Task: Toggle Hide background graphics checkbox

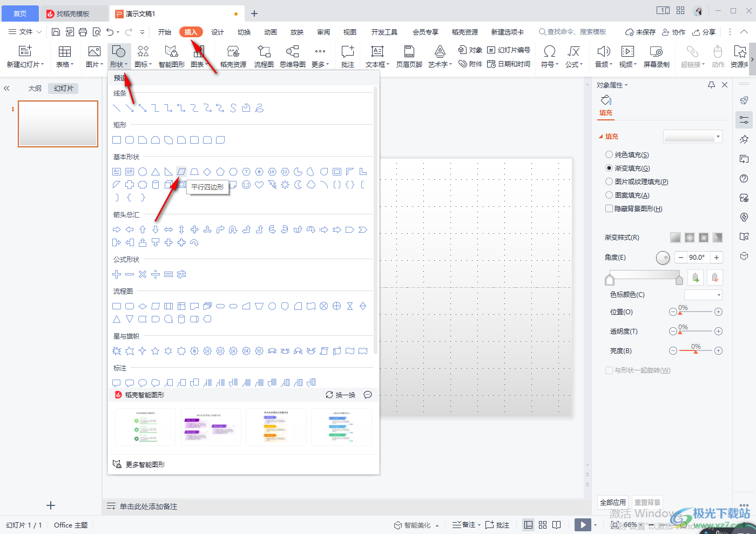Action: point(633,208)
